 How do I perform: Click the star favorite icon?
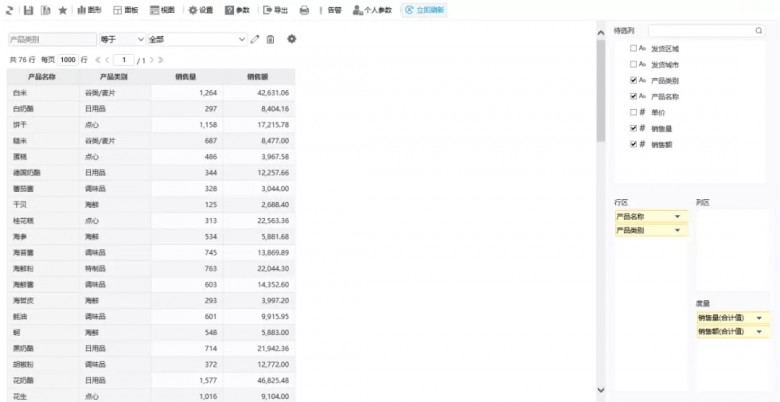(x=62, y=10)
